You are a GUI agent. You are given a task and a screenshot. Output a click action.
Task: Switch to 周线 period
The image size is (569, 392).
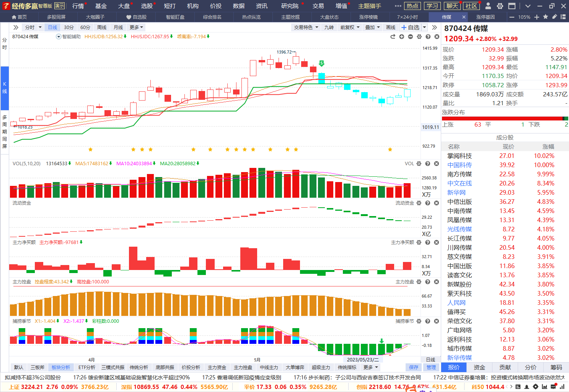point(102,28)
